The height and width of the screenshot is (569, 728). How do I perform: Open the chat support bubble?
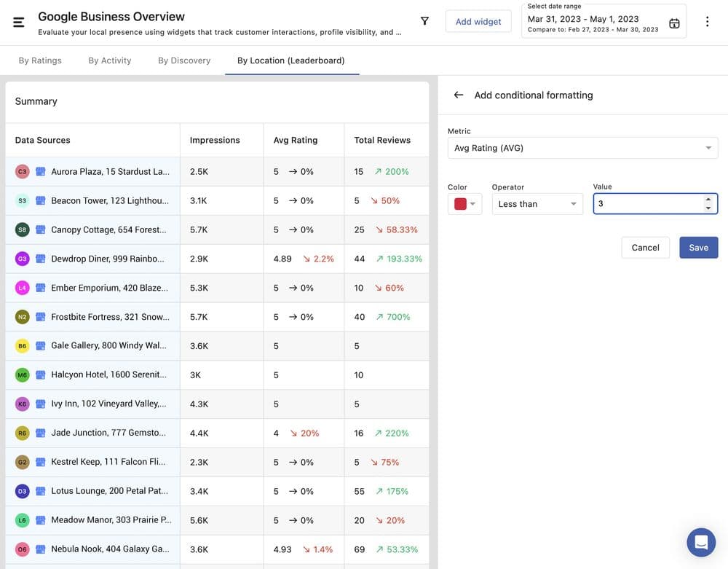[701, 542]
